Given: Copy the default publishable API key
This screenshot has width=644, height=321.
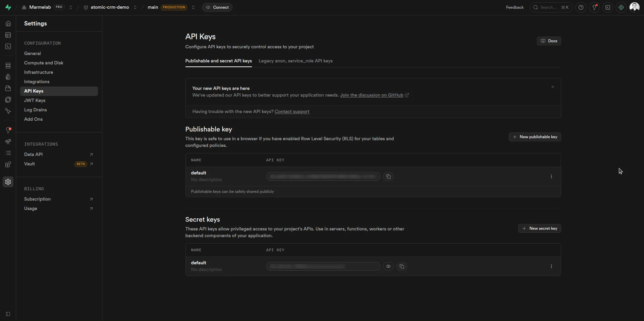Looking at the screenshot, I should click(388, 176).
